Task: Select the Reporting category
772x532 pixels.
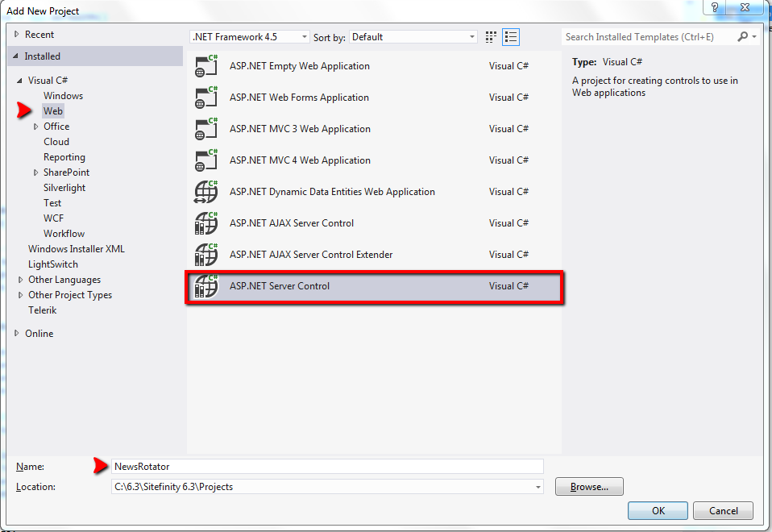Action: click(64, 157)
